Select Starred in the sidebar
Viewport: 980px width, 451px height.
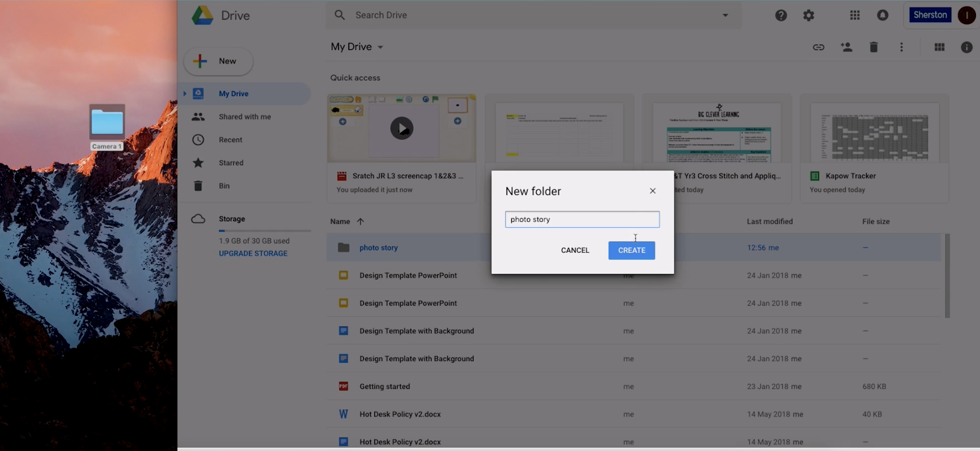(231, 163)
